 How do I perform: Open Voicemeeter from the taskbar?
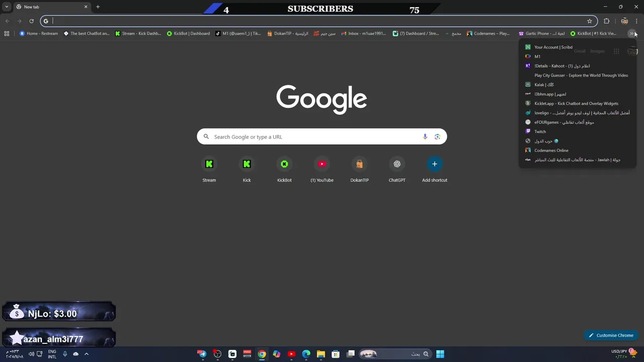247,354
